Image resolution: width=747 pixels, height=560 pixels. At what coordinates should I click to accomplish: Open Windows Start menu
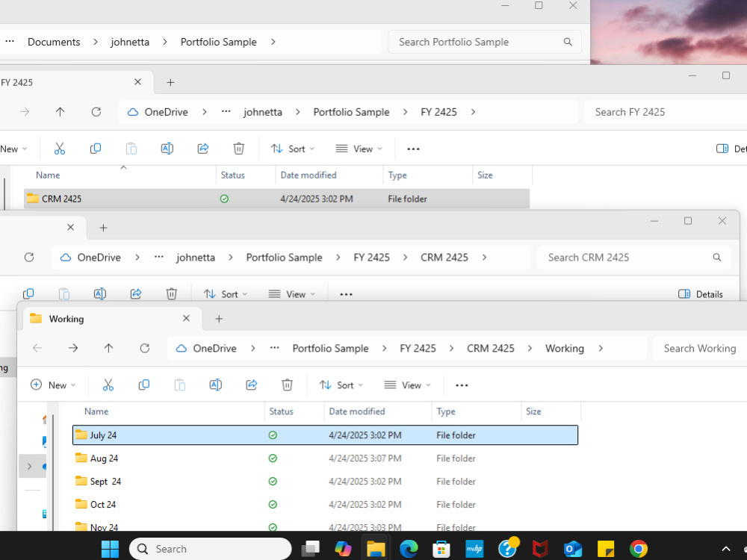(110, 549)
